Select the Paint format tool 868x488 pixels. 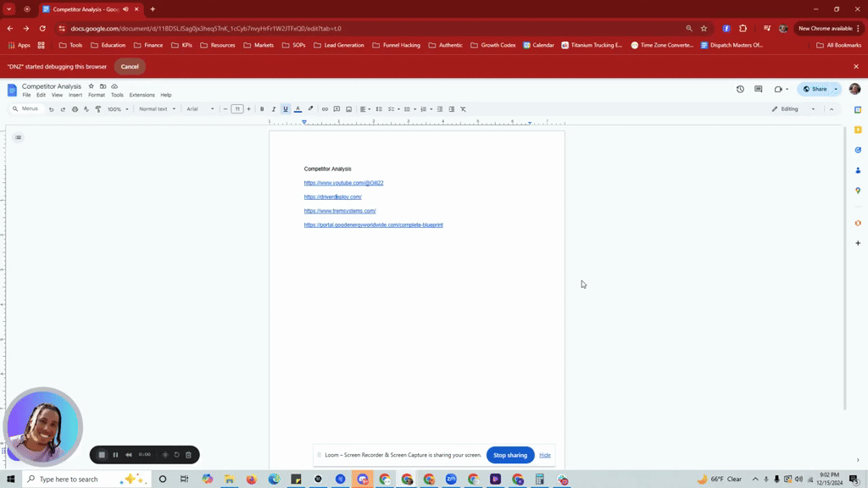click(98, 109)
